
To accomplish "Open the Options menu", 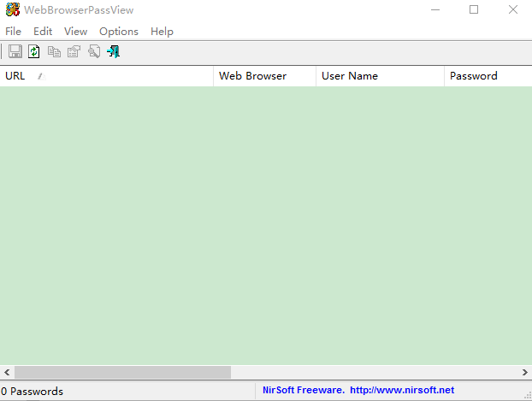I will pos(119,32).
